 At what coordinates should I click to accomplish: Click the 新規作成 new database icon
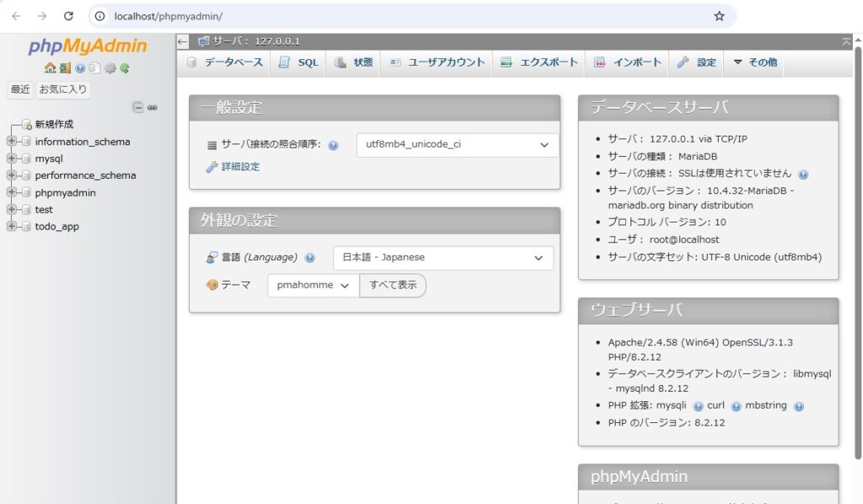point(26,125)
